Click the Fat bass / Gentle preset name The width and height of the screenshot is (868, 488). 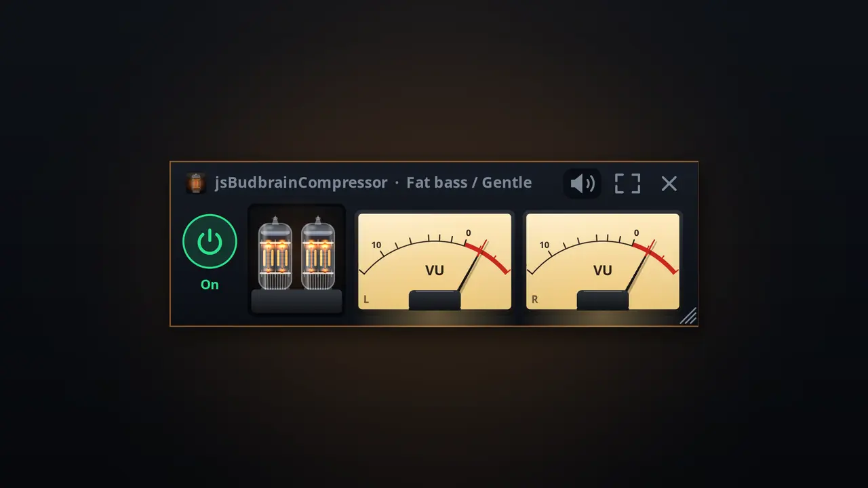[x=469, y=183]
